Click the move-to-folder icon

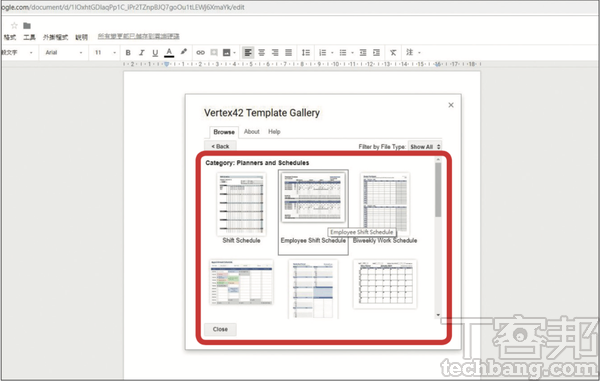(27, 26)
